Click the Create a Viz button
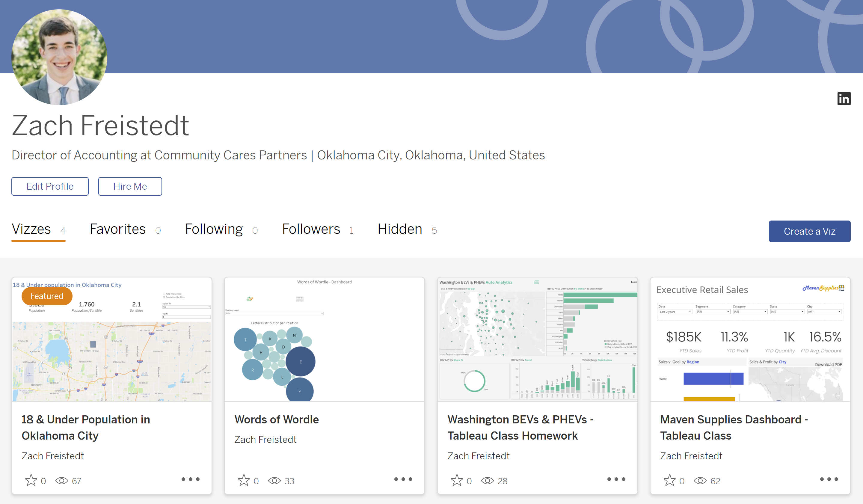Image resolution: width=863 pixels, height=504 pixels. coord(810,231)
